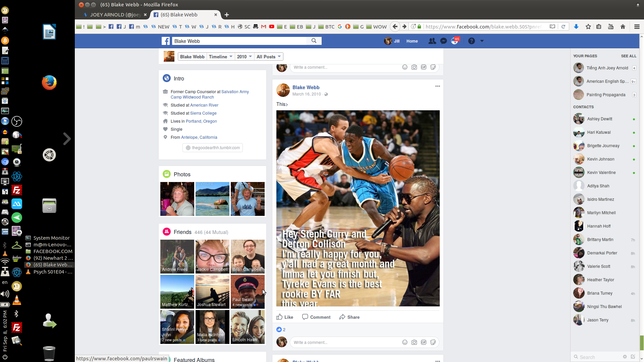
Task: Attach a photo via the lower comment box camera icon
Action: (414, 342)
